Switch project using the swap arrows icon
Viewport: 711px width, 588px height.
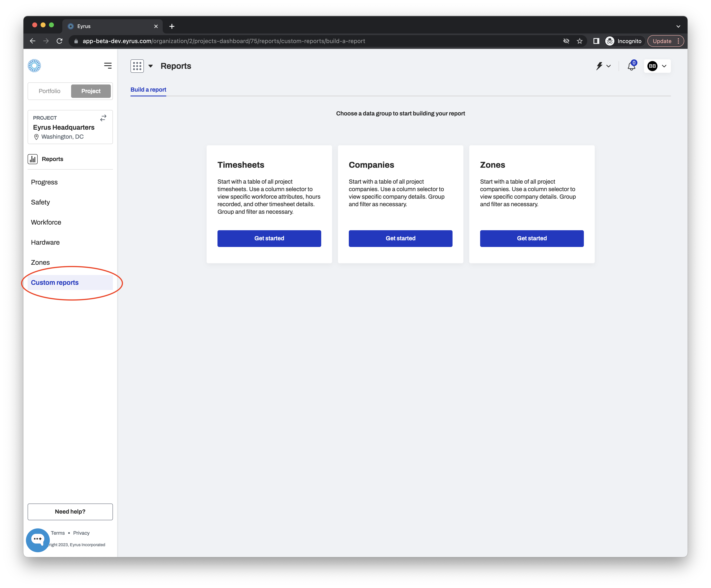(103, 118)
